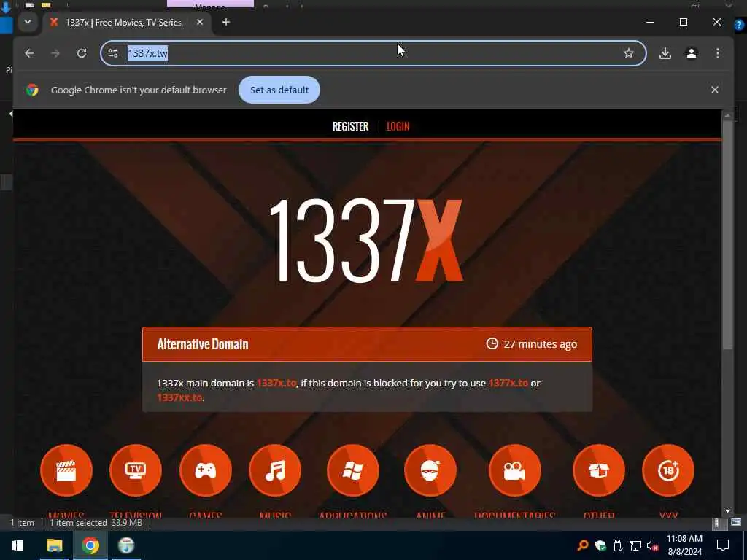Image resolution: width=747 pixels, height=560 pixels.
Task: Click the browser forward arrow
Action: click(x=55, y=53)
